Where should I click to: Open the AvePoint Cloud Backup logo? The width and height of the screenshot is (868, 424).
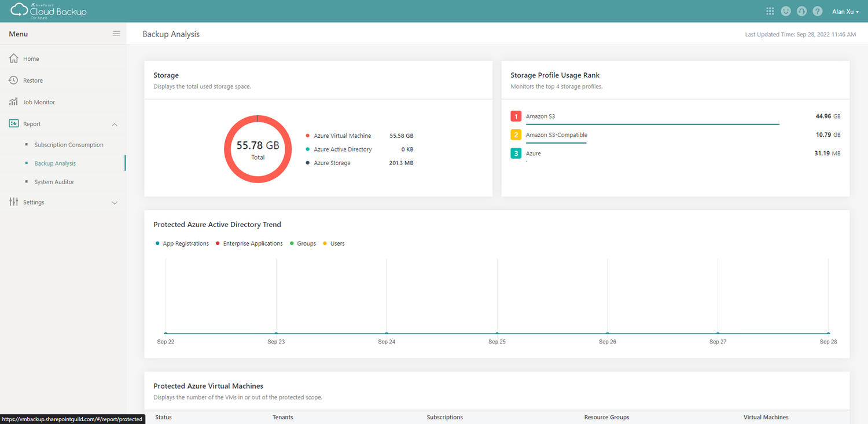point(48,10)
